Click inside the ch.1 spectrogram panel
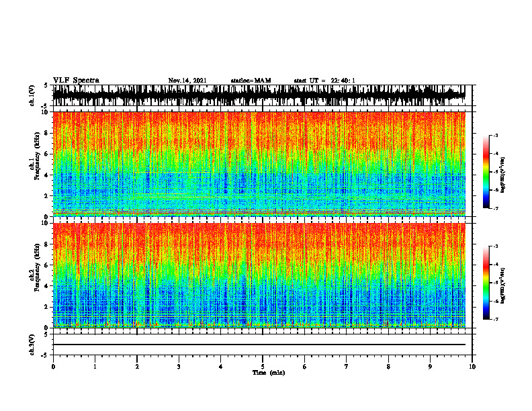Viewport: 532px width, 411px height. click(259, 164)
